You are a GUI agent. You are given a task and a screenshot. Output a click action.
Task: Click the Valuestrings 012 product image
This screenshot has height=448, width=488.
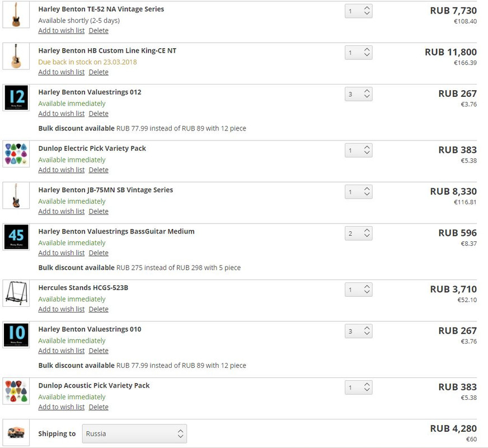[x=16, y=97]
